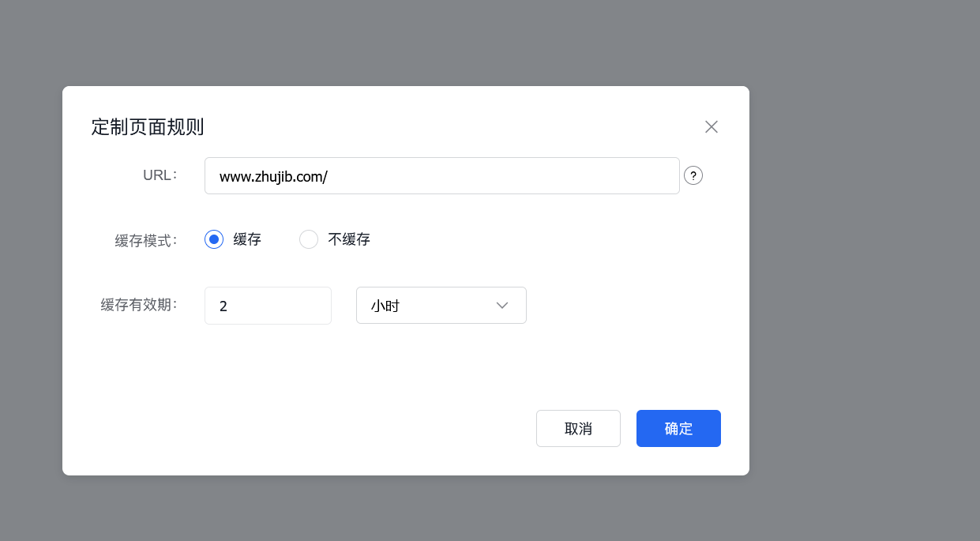Click the question mark beside the URL field
Image resolution: width=980 pixels, height=541 pixels.
point(693,175)
